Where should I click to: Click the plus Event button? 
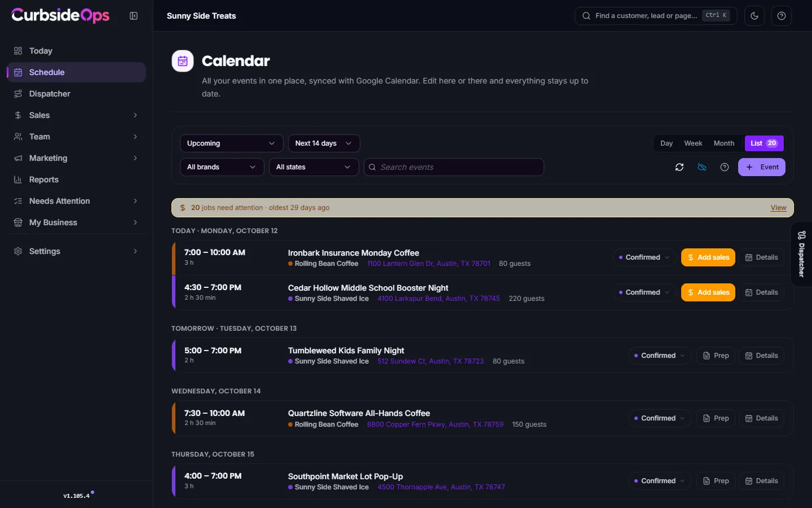(x=762, y=167)
